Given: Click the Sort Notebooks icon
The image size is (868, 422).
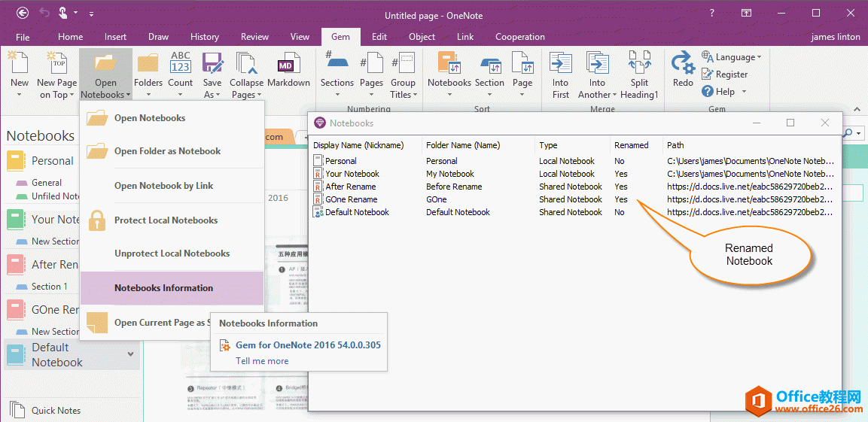Looking at the screenshot, I should pyautogui.click(x=449, y=62).
